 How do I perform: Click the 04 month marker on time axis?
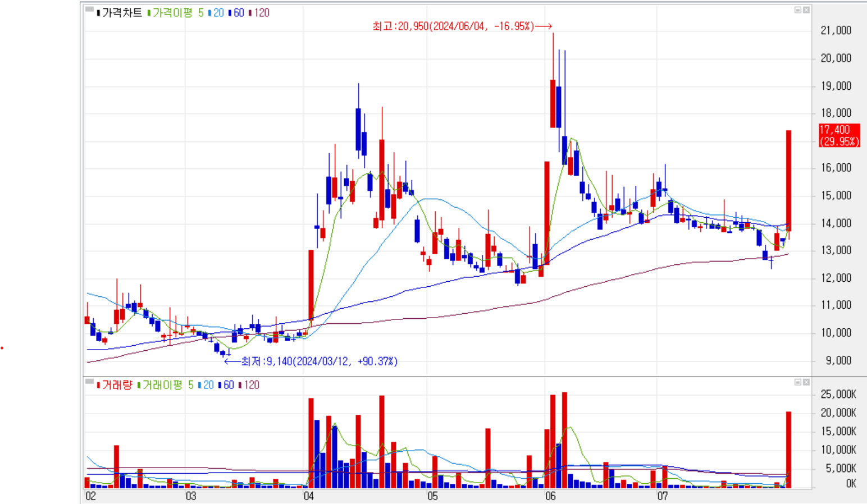coord(309,496)
